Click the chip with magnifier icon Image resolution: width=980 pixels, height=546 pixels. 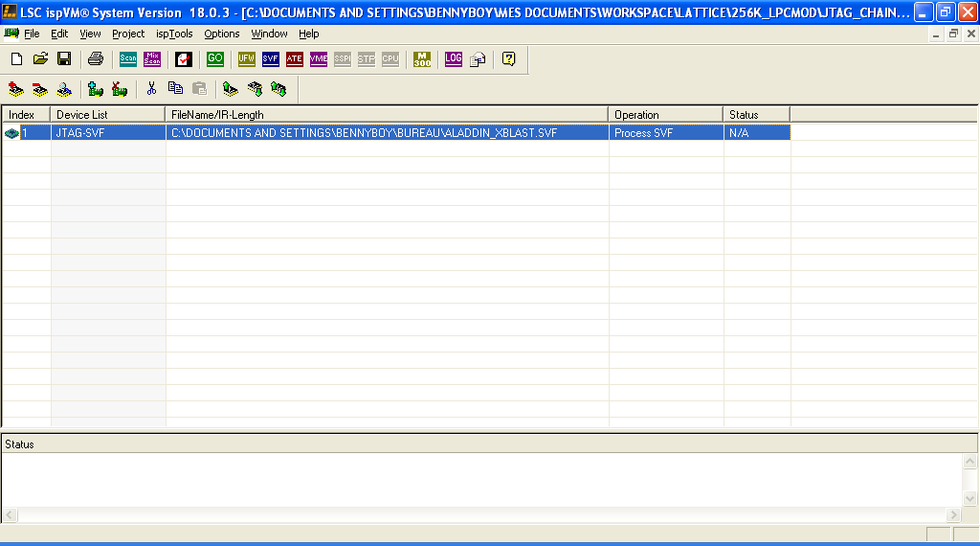pos(64,89)
